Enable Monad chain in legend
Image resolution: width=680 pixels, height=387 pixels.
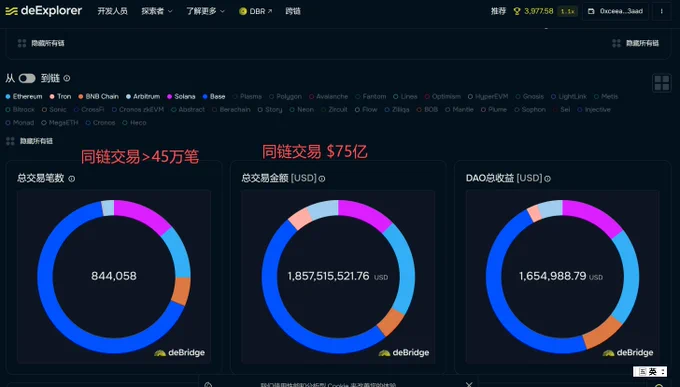[20, 123]
